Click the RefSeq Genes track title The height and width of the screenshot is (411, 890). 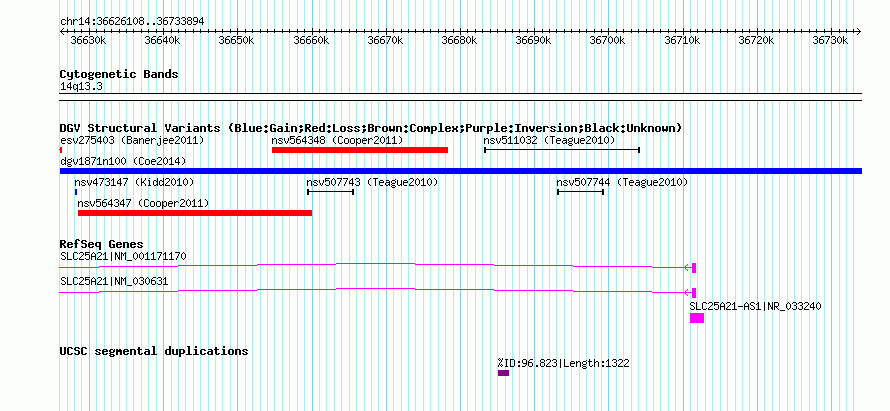point(102,244)
